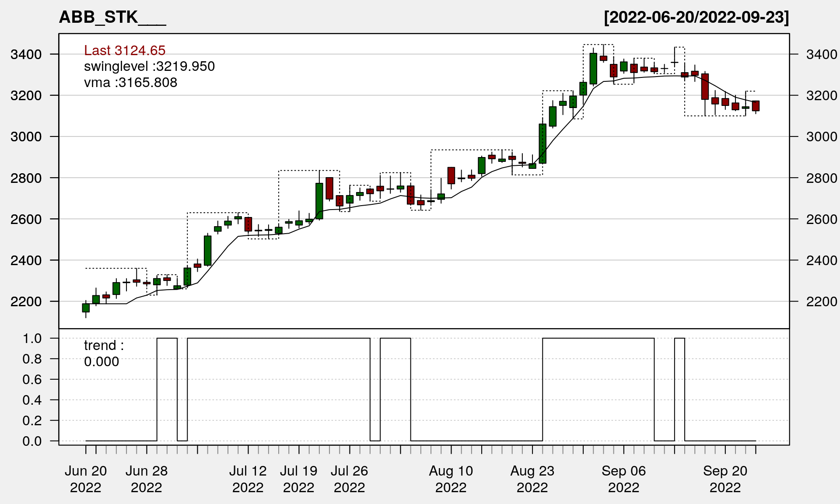Click the swinglevel 3219.950 legend text

(x=149, y=66)
